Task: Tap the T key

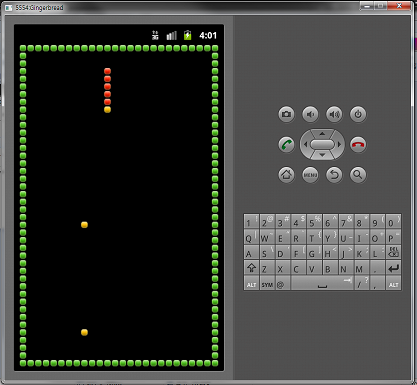Action: (314, 237)
